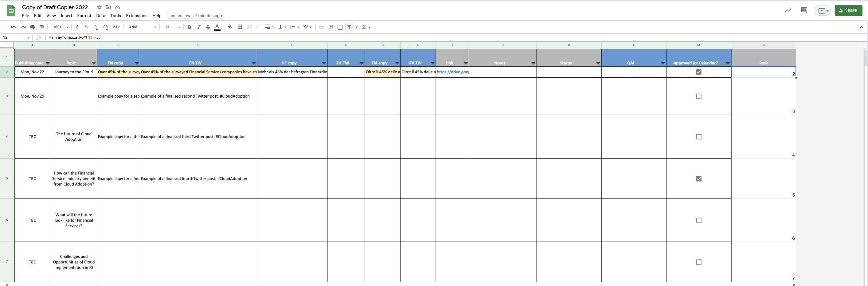Check the Approved checkbox for Nov 29 row
868x286 pixels.
click(698, 96)
